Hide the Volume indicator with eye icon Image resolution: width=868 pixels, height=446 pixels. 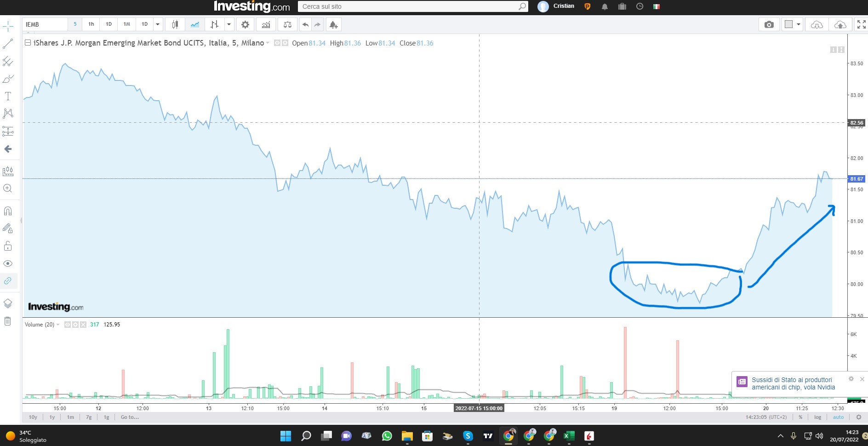click(x=68, y=325)
